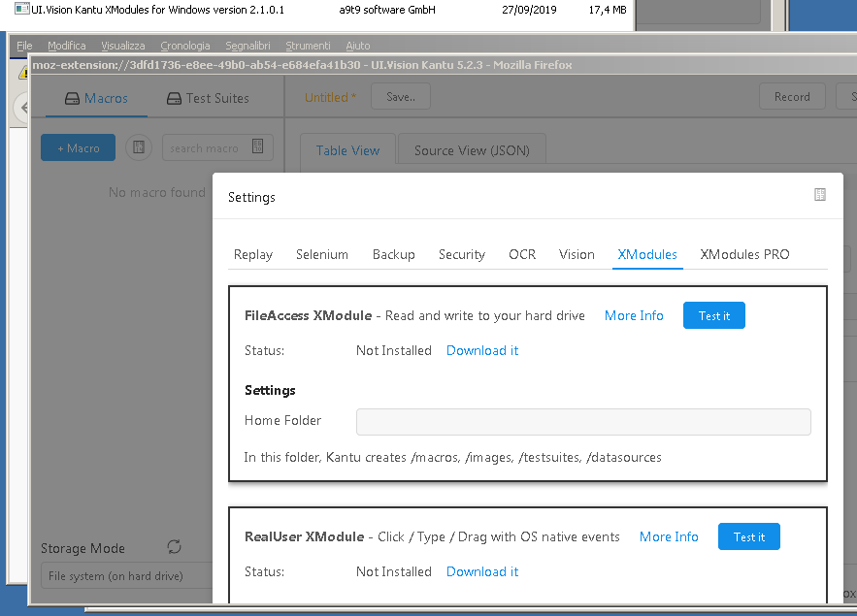Click the Untitled * macro name

pyautogui.click(x=330, y=97)
